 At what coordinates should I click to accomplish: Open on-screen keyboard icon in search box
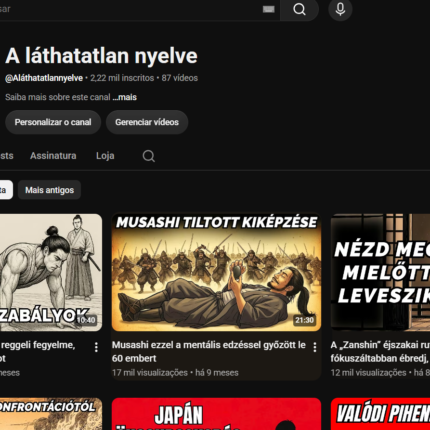pos(268,9)
